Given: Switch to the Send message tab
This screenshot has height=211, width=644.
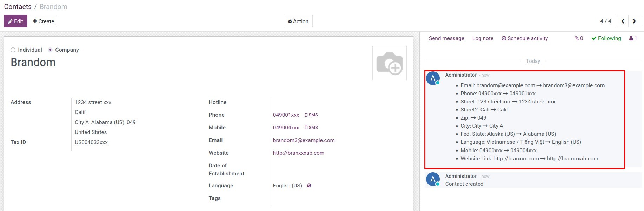Looking at the screenshot, I should coord(446,38).
